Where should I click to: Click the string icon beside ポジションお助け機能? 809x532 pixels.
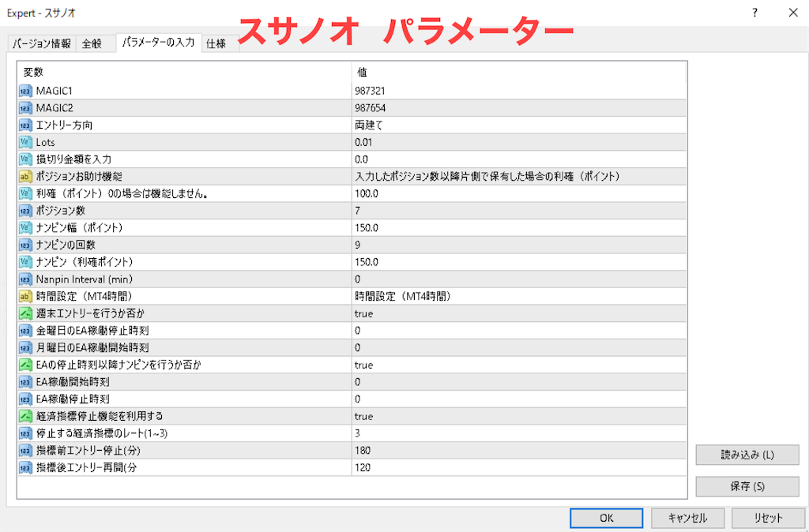25,176
